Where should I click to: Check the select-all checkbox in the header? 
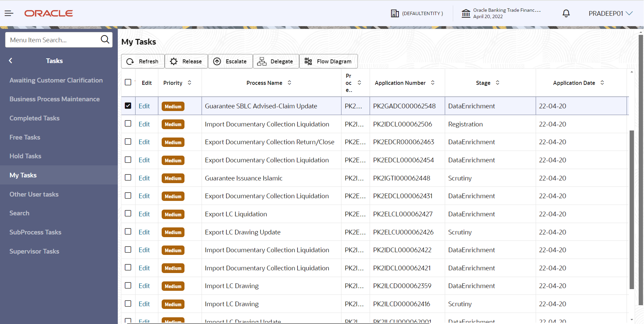pos(128,82)
